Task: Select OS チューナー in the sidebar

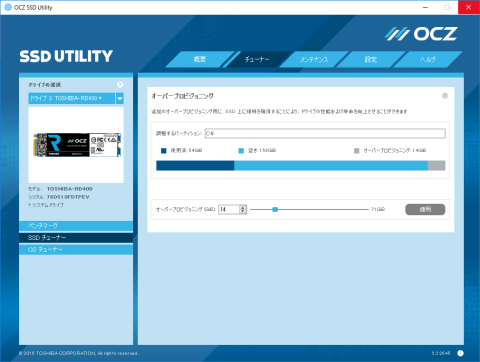Action: (76, 250)
